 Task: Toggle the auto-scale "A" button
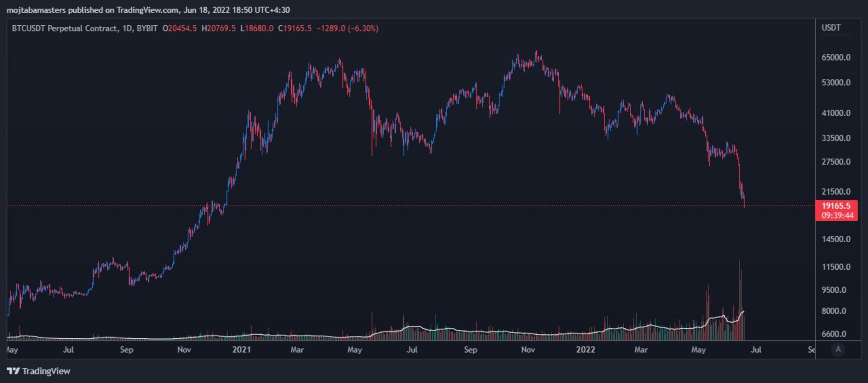click(838, 349)
